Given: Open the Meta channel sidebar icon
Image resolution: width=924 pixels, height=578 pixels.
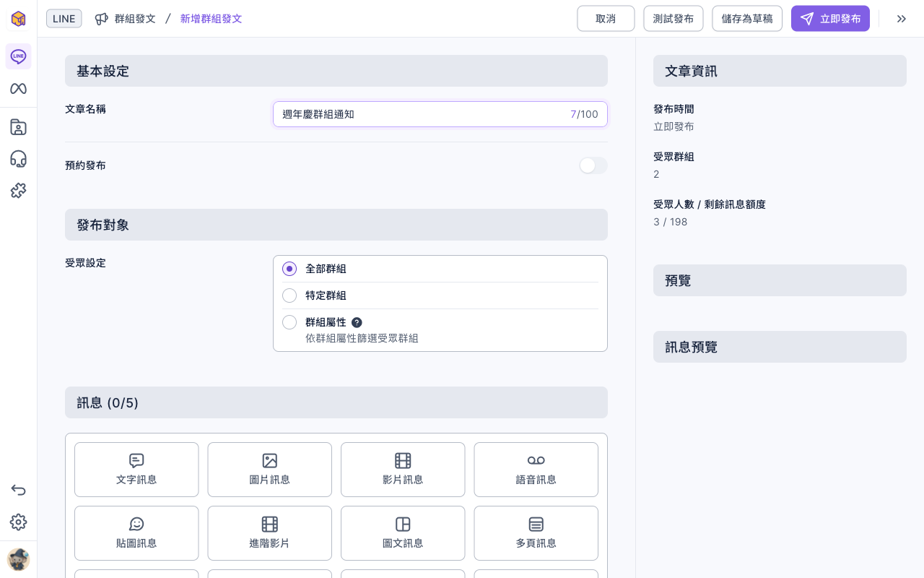Looking at the screenshot, I should (x=18, y=89).
